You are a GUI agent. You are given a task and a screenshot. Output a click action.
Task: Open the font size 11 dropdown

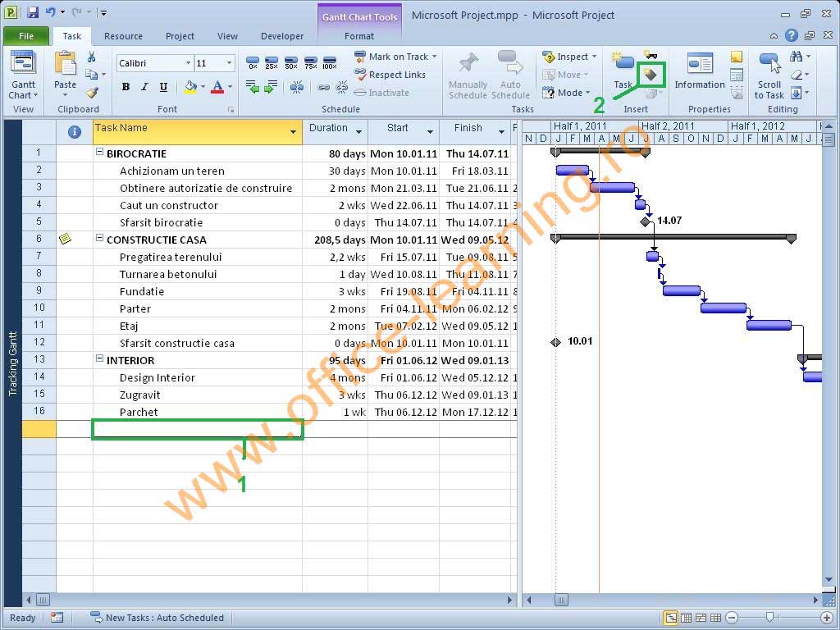(230, 63)
